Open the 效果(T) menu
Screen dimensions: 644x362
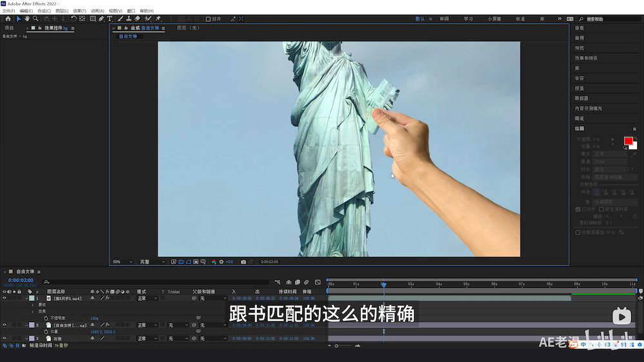coord(79,11)
